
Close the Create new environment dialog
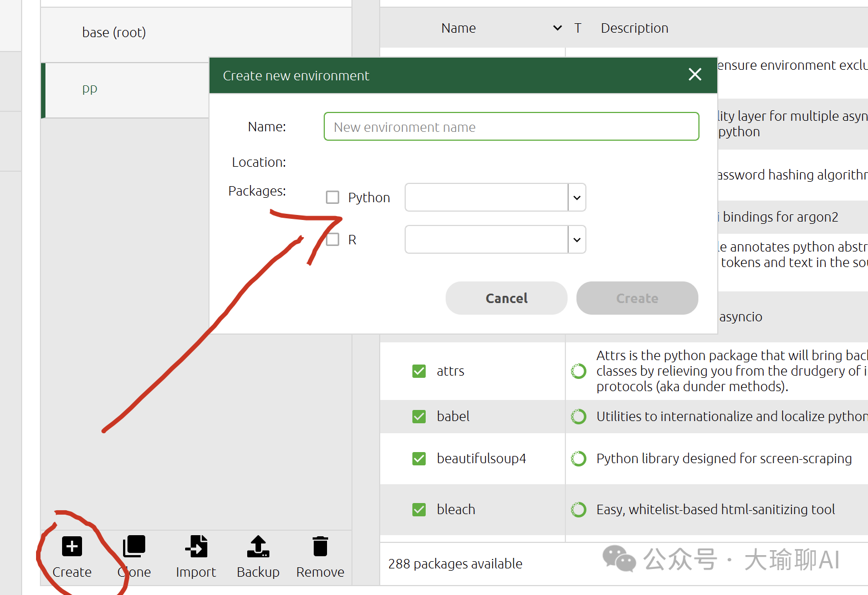tap(695, 75)
